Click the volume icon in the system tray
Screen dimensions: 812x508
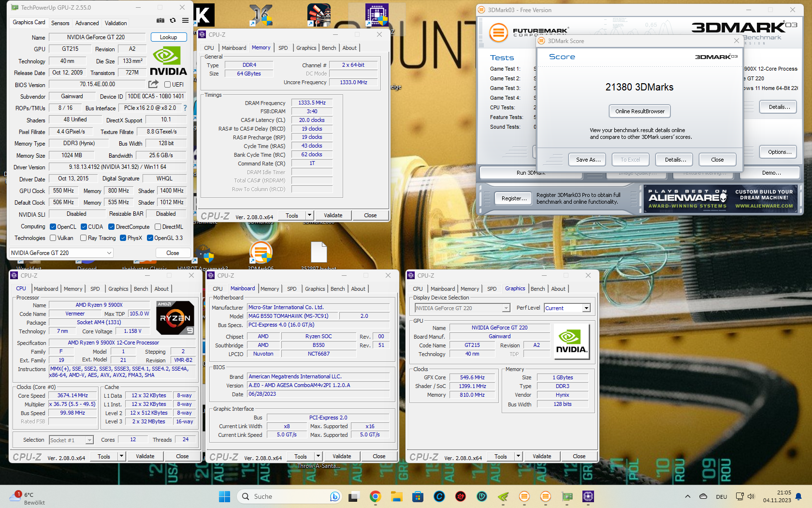pyautogui.click(x=751, y=496)
